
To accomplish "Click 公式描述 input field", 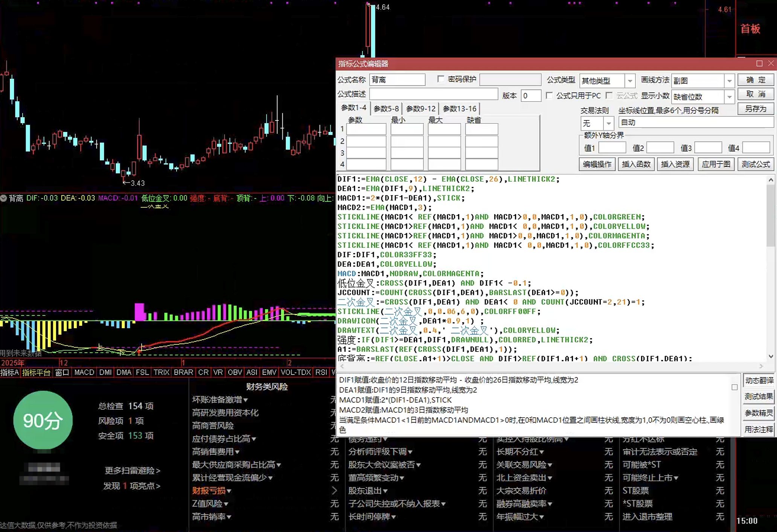I will pos(434,94).
